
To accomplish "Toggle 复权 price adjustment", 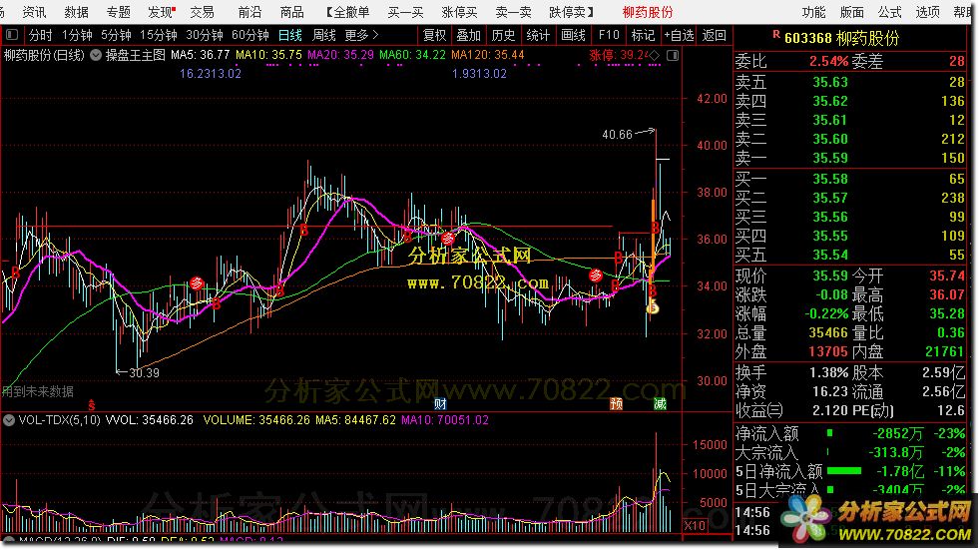I will click(435, 35).
